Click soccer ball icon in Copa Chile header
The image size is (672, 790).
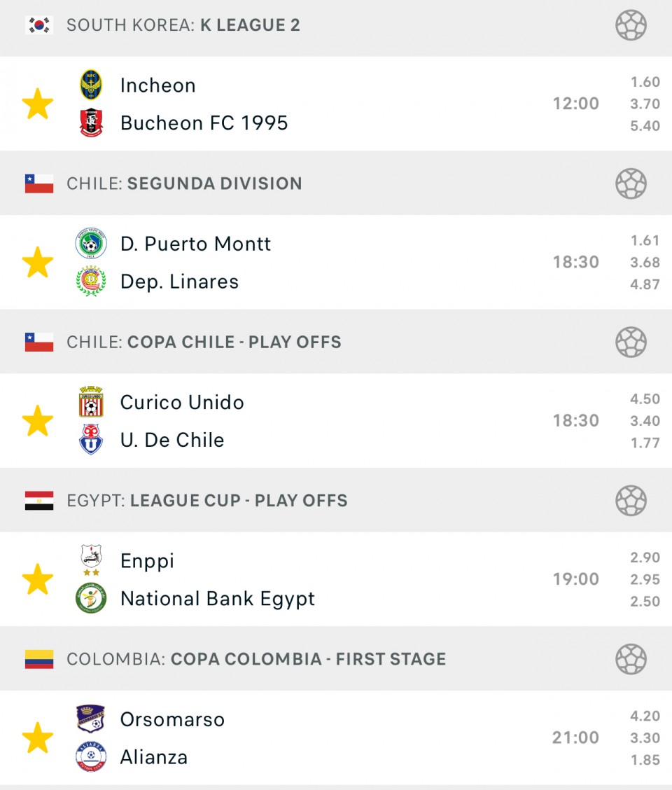click(x=631, y=342)
